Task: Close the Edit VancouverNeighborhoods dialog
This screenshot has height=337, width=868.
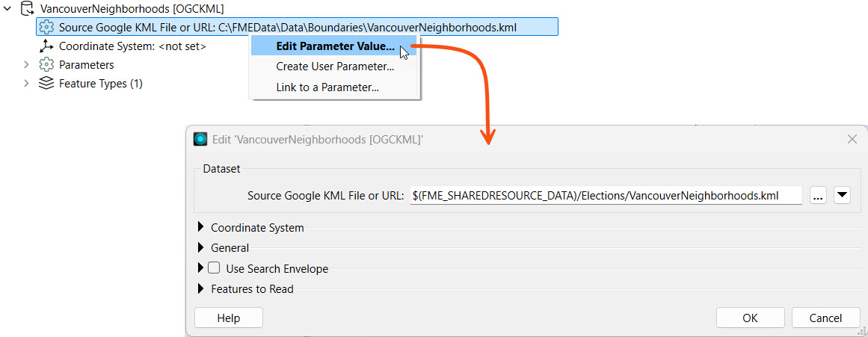Action: click(x=852, y=139)
